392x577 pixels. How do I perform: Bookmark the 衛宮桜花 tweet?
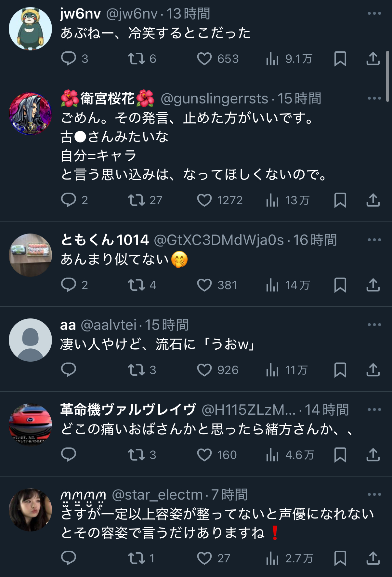click(340, 200)
